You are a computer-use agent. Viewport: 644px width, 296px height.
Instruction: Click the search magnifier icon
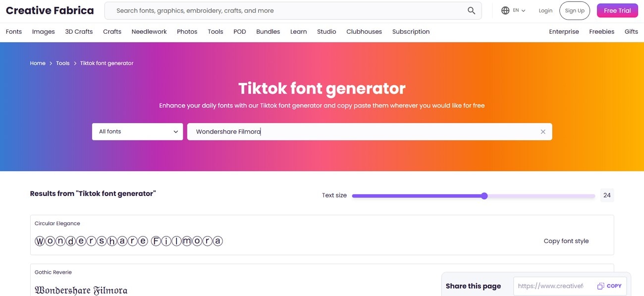471,10
